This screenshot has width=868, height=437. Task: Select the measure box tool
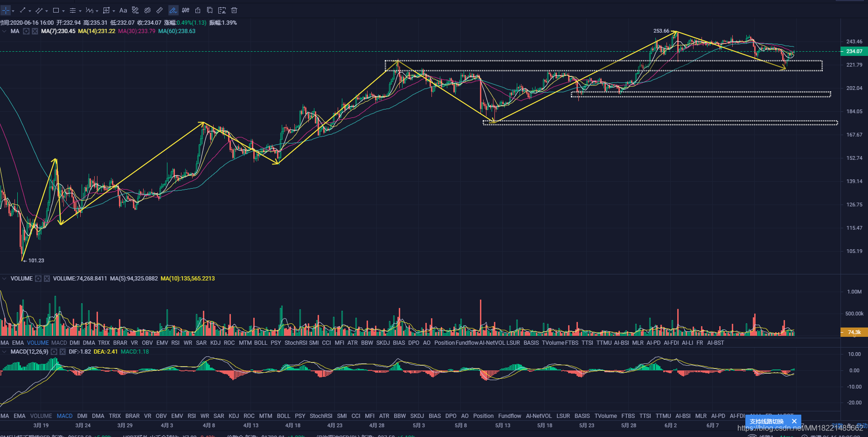pyautogui.click(x=106, y=10)
